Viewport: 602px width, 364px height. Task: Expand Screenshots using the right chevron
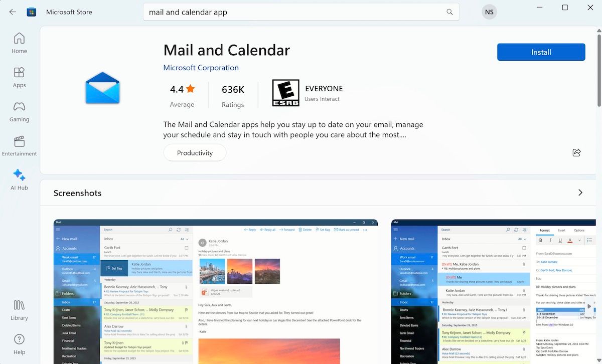click(580, 192)
